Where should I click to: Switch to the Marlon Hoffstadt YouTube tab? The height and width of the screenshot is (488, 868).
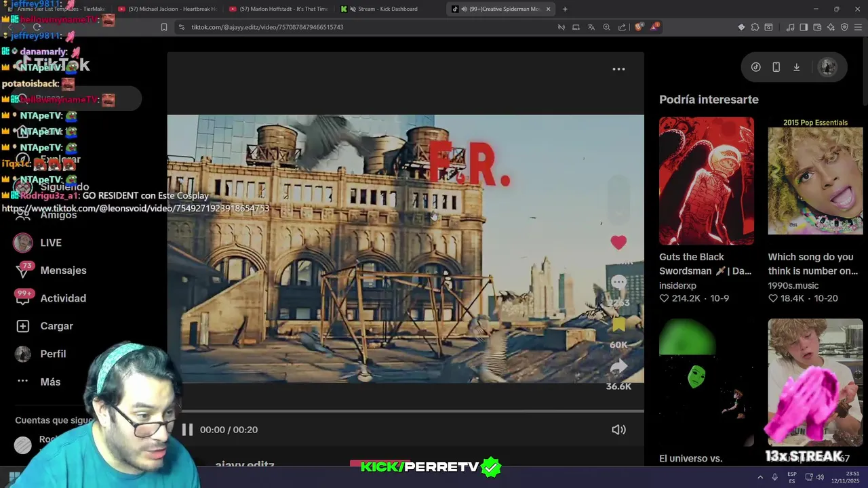279,9
